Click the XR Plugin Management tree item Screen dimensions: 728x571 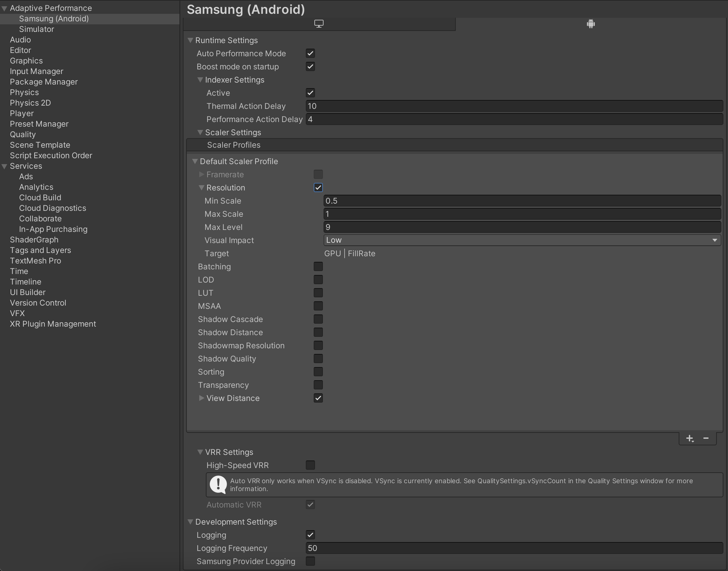point(53,323)
